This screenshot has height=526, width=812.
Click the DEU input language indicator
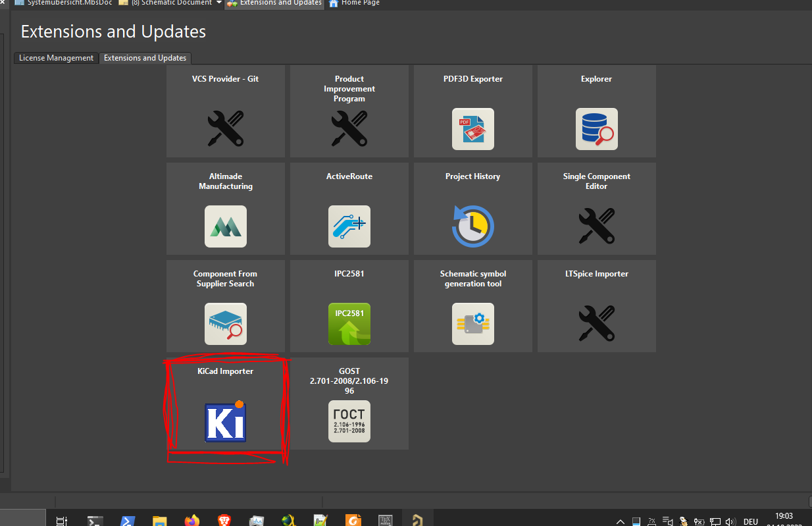[x=750, y=522]
